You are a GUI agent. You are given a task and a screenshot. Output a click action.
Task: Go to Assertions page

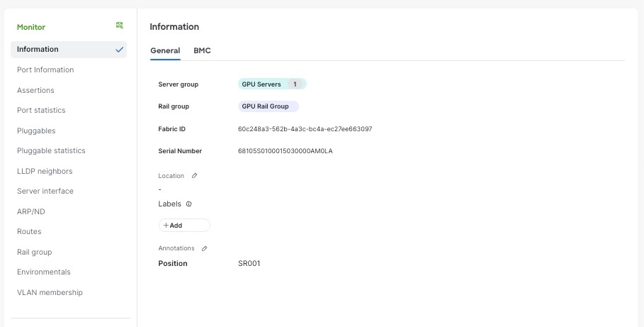(35, 90)
